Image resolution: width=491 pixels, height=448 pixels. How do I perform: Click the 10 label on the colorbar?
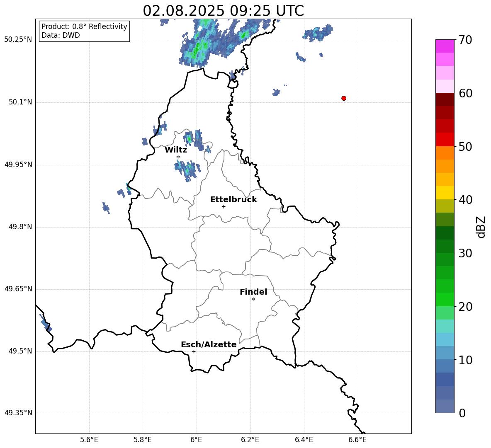coord(465,360)
